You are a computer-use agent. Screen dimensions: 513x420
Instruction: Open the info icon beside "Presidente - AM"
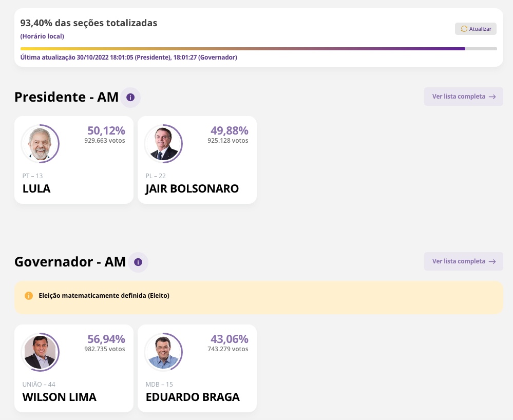pos(130,97)
